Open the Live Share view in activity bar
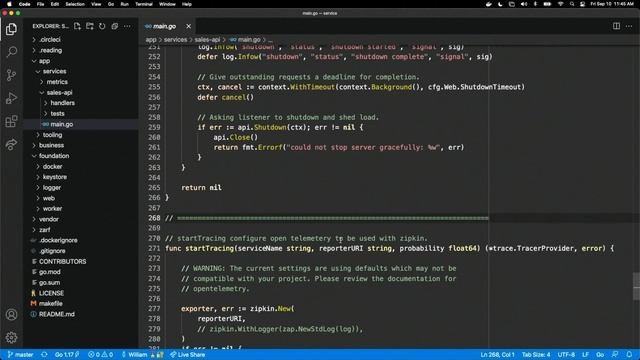This screenshot has width=640, height=360. coord(11,144)
